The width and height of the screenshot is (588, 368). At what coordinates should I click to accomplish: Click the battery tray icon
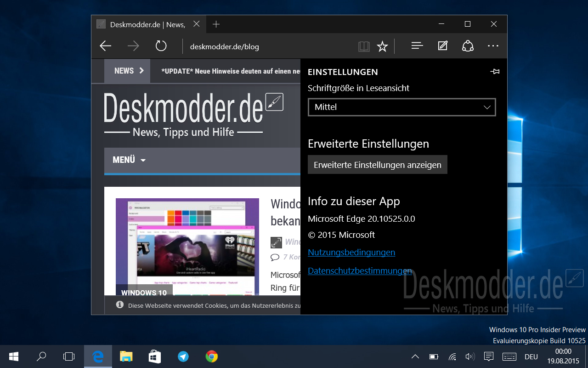pyautogui.click(x=434, y=356)
